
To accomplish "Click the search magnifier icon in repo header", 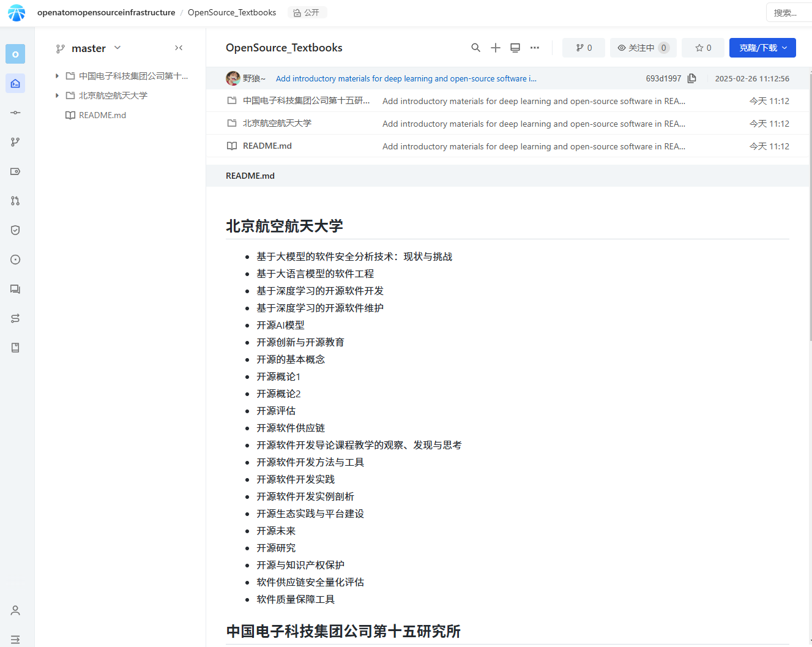I will [475, 48].
